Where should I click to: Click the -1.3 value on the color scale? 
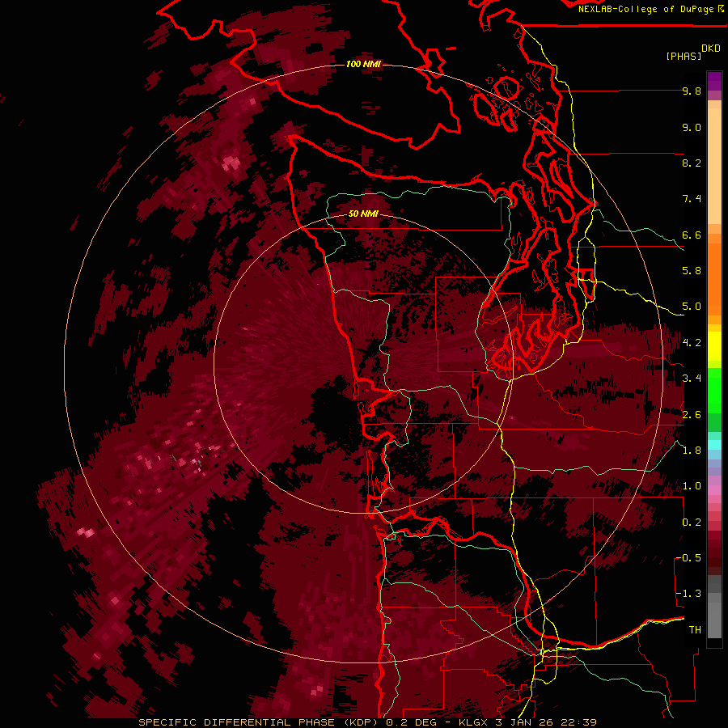click(688, 594)
